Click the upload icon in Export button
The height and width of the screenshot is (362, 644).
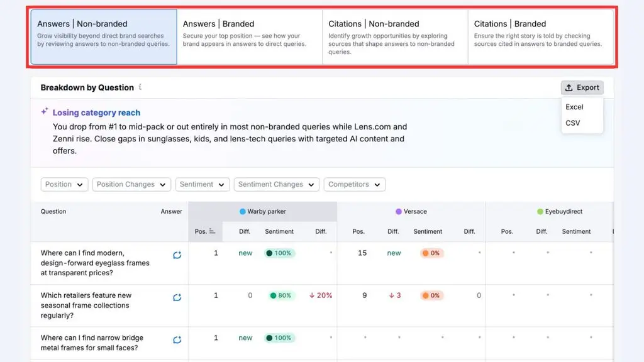569,87
